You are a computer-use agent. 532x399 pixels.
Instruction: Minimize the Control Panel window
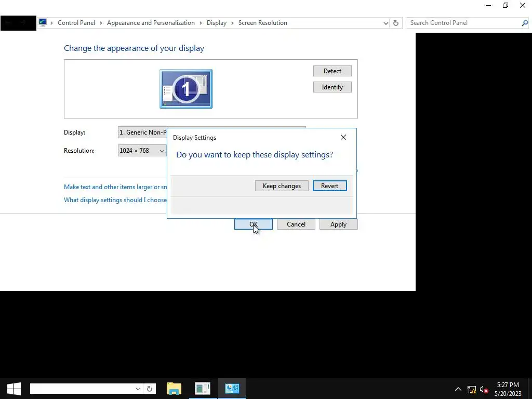(x=488, y=5)
